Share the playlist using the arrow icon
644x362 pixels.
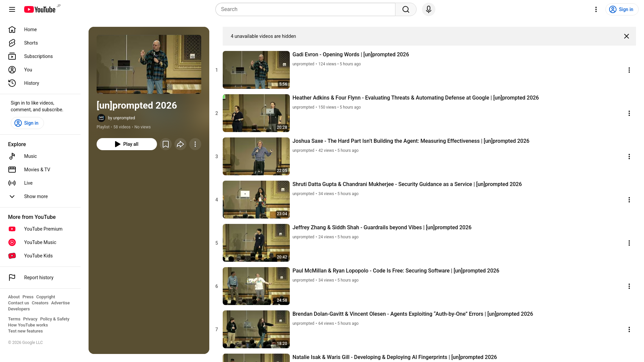pos(180,144)
